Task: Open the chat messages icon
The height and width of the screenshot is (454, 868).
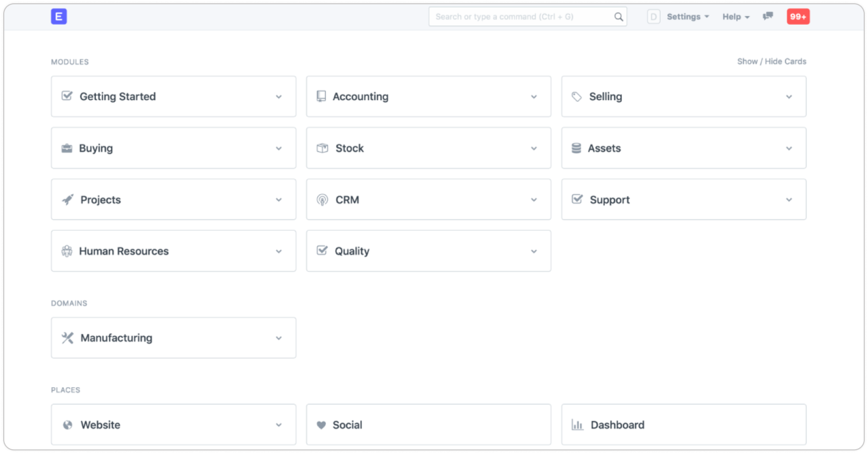Action: coord(768,17)
